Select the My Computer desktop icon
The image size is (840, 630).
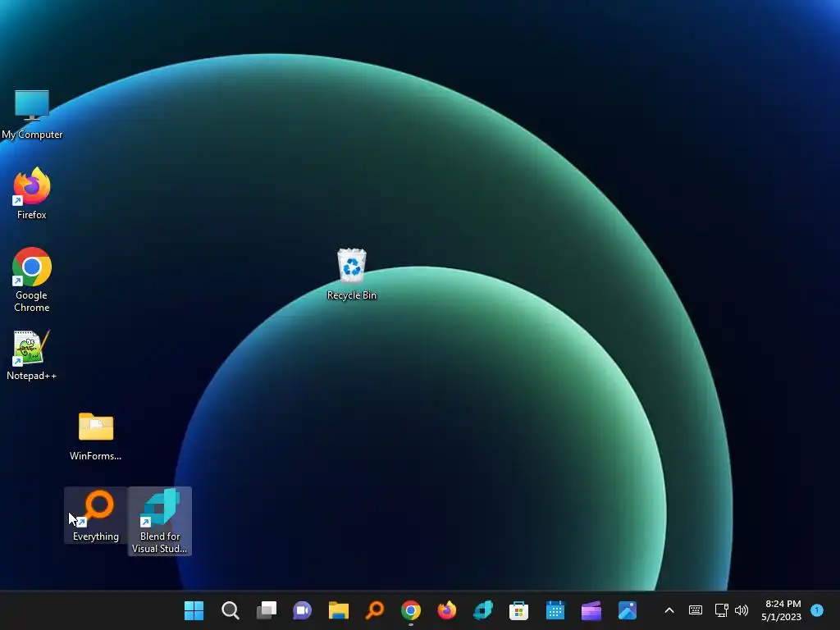pyautogui.click(x=32, y=115)
